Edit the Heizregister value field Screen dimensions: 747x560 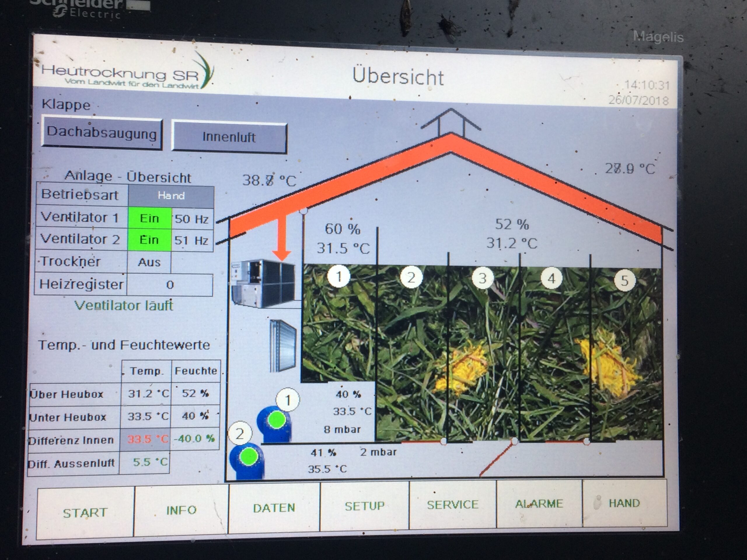tap(170, 285)
